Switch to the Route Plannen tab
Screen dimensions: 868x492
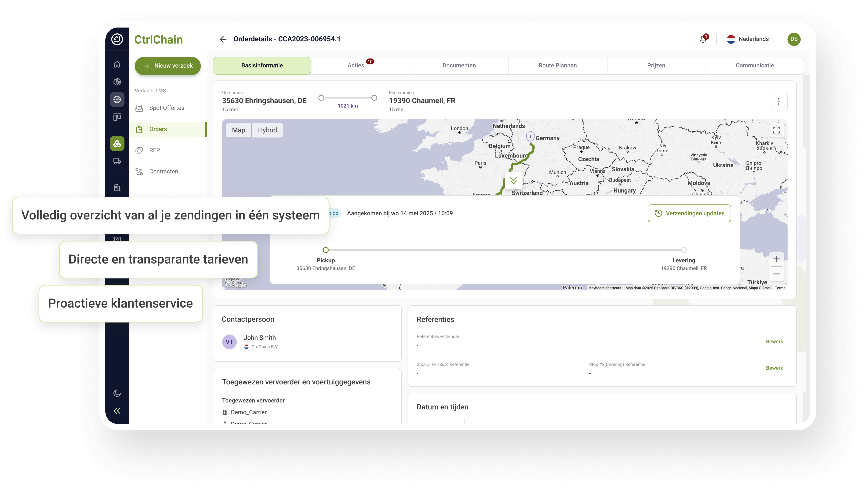pyautogui.click(x=558, y=65)
